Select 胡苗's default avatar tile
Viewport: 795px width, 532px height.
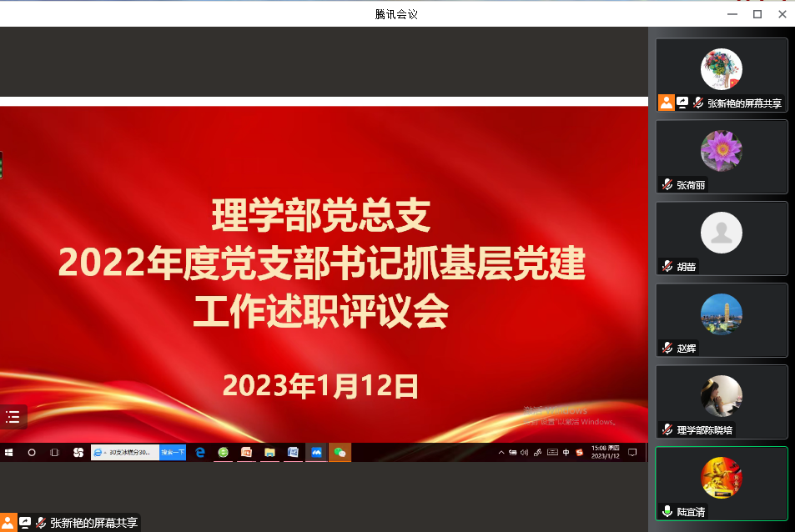[x=721, y=233]
